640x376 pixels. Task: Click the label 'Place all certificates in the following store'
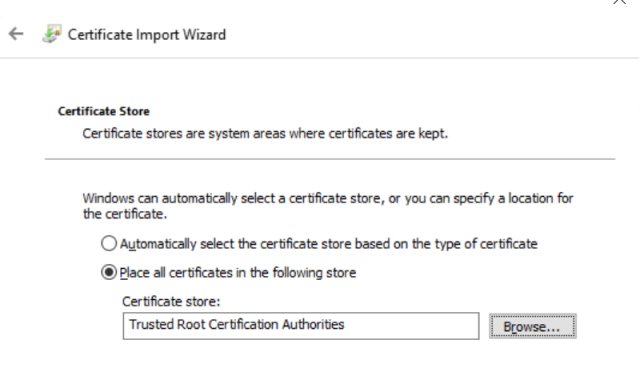coord(238,273)
